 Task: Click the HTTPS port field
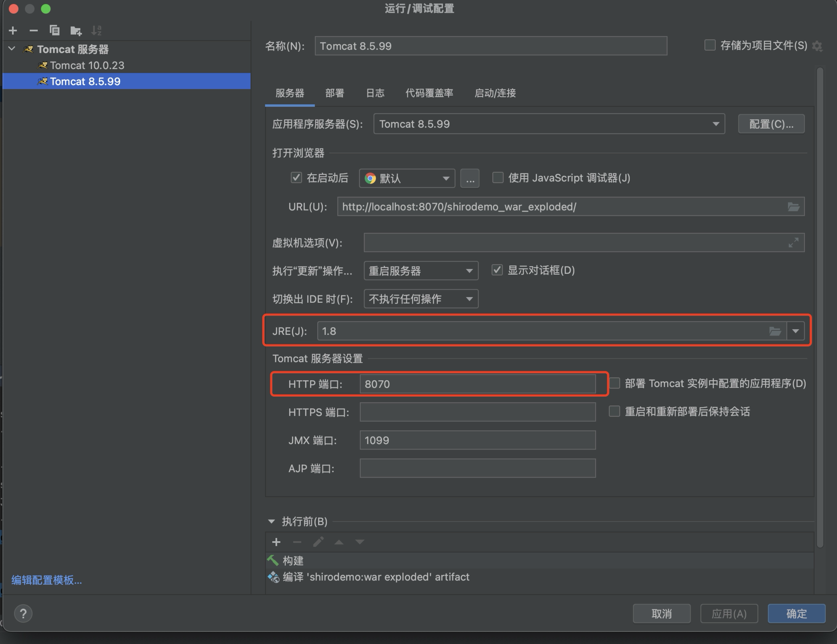click(x=478, y=412)
